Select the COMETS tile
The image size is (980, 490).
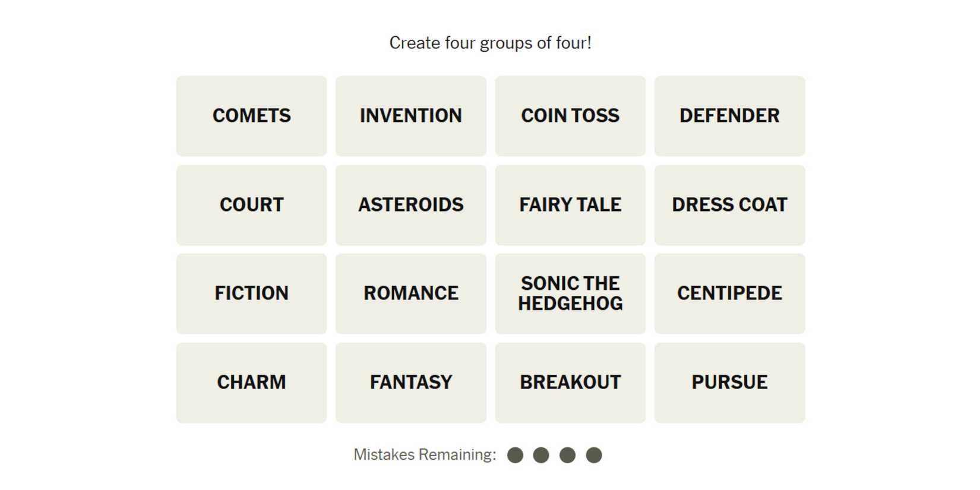click(x=251, y=116)
